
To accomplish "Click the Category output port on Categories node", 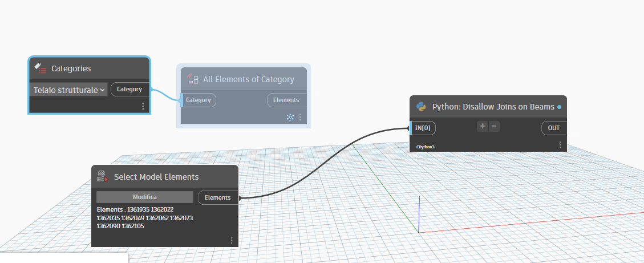I will (x=129, y=89).
